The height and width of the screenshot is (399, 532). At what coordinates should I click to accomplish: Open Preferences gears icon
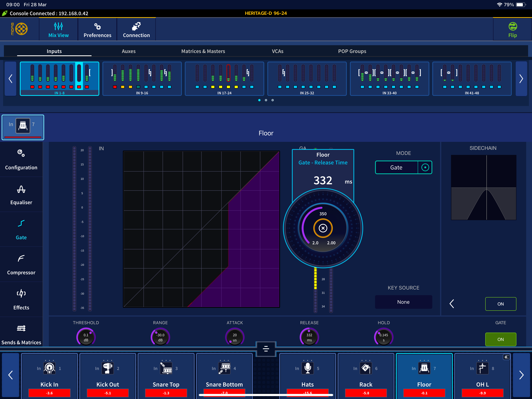[x=97, y=26]
